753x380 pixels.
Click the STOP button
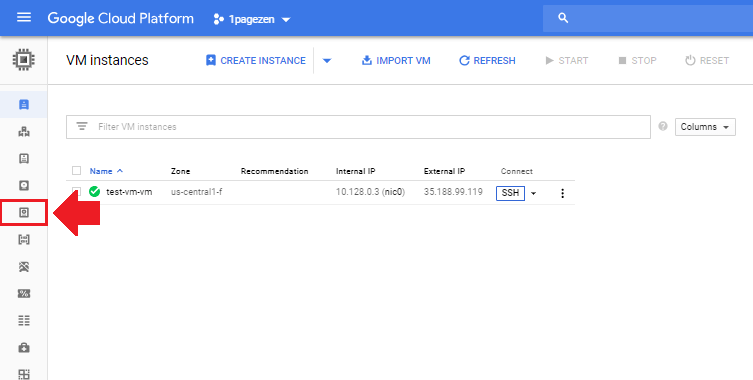(x=637, y=61)
